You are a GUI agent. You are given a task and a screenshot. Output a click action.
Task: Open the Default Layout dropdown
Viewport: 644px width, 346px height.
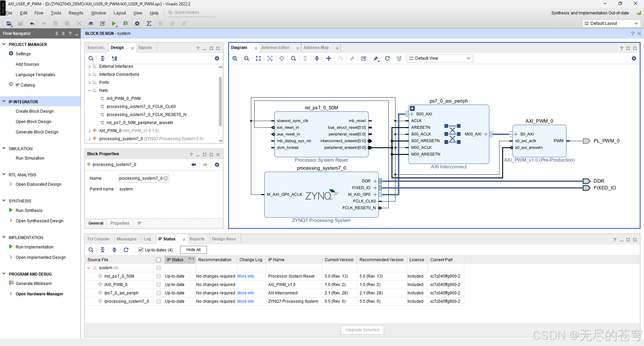[611, 23]
